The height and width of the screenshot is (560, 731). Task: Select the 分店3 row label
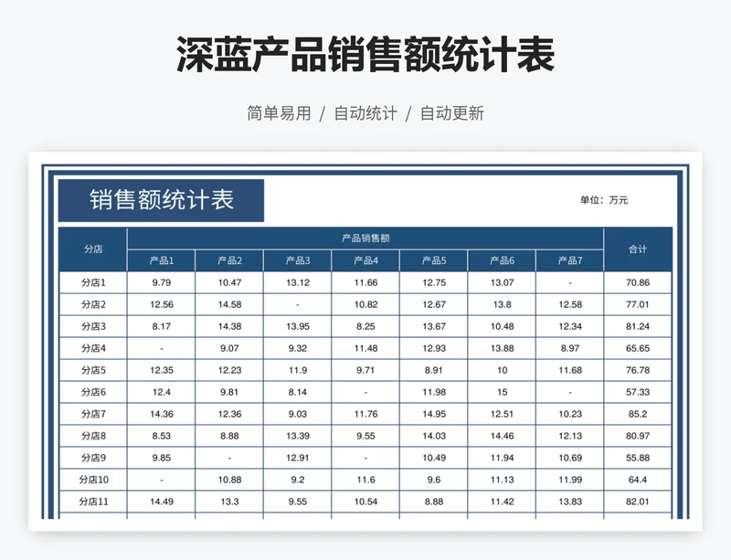point(93,326)
